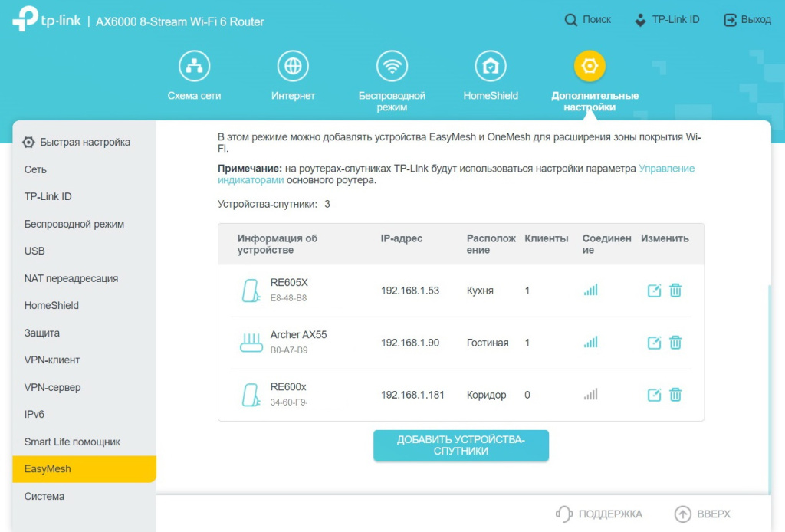Click the Гостиная location cell
This screenshot has width=785, height=532.
click(488, 343)
